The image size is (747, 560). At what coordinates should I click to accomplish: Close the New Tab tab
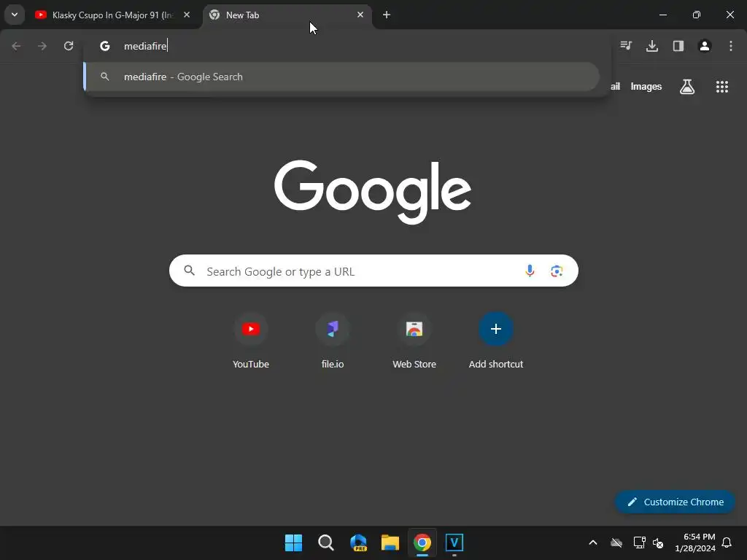pos(360,15)
